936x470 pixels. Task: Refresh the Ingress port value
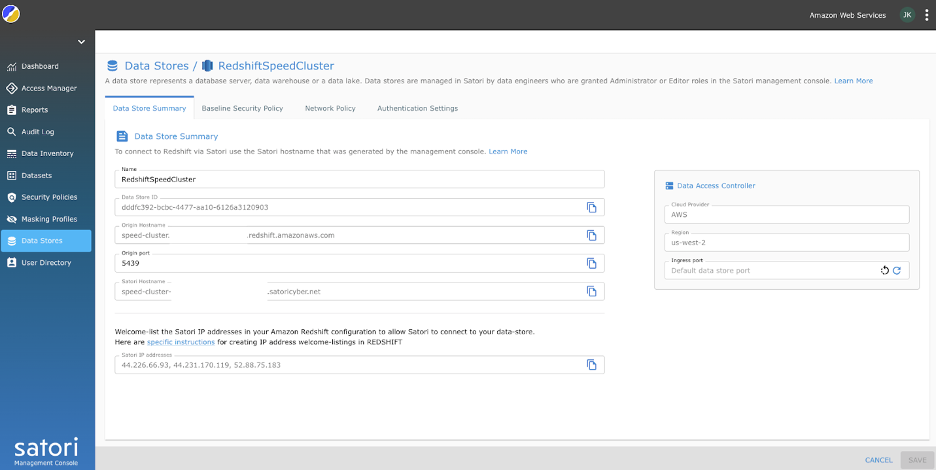click(x=897, y=271)
